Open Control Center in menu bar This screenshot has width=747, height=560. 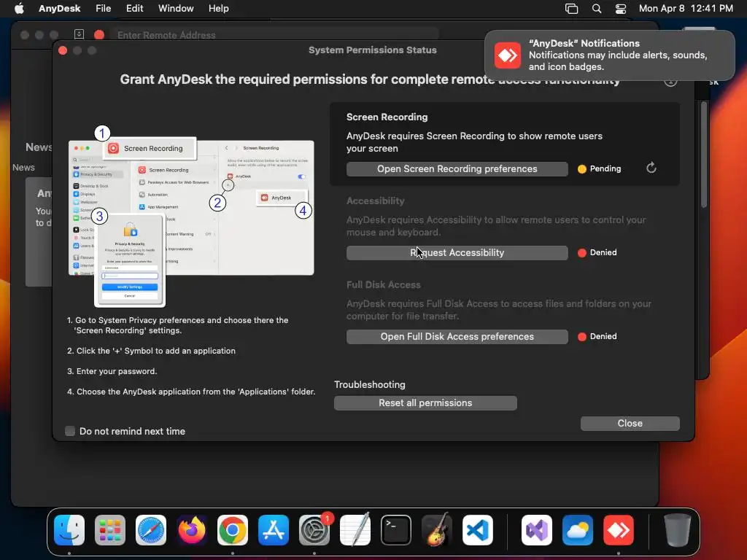pos(621,9)
